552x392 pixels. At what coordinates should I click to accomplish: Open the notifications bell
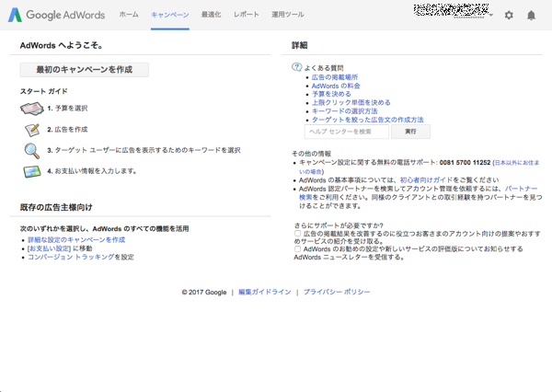tap(531, 15)
